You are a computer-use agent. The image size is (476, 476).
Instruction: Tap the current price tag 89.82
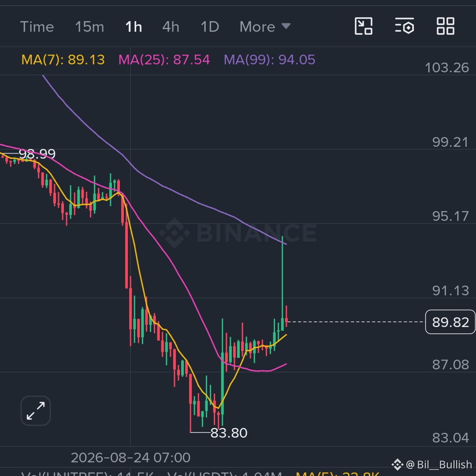coord(450,322)
